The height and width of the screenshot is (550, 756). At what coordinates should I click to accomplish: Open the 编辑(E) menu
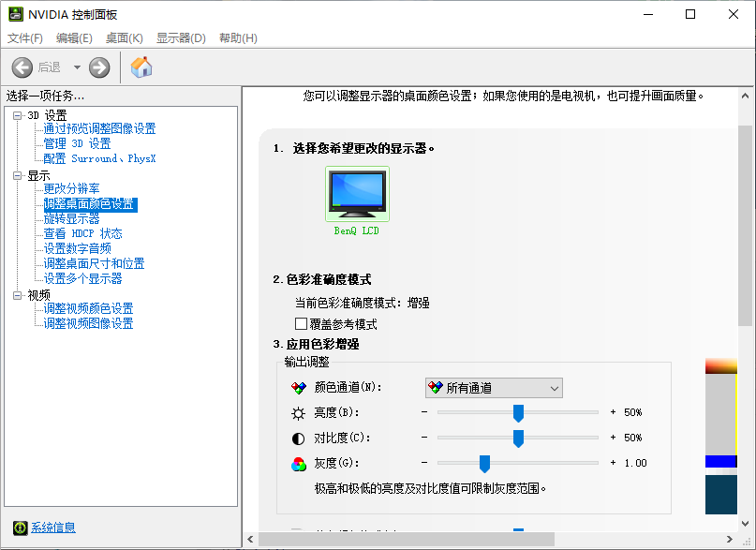click(x=74, y=38)
